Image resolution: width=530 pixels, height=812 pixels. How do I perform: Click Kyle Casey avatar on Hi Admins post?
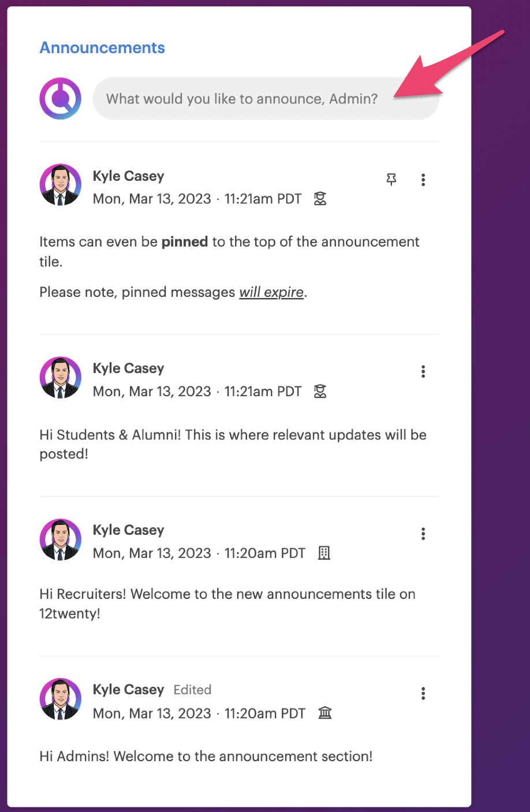point(60,699)
